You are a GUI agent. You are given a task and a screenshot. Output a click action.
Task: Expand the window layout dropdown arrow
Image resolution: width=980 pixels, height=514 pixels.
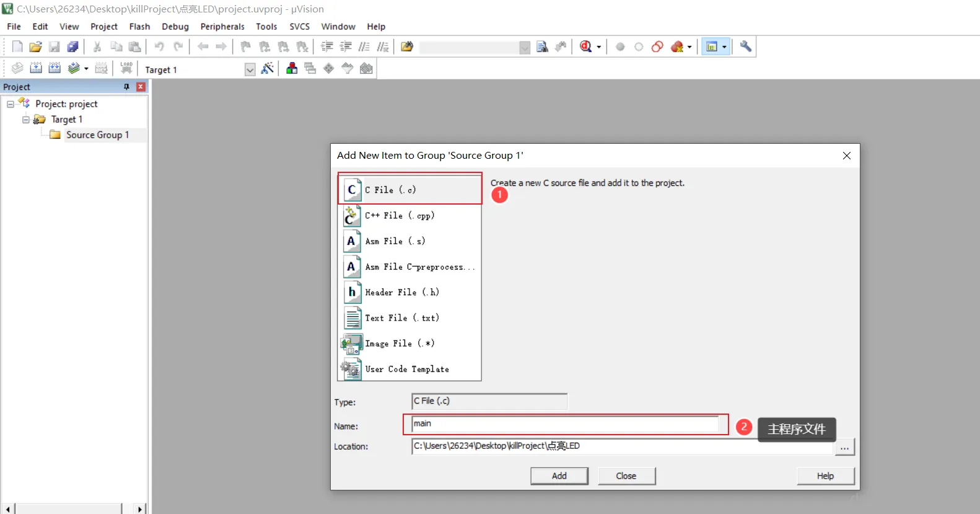(x=724, y=47)
